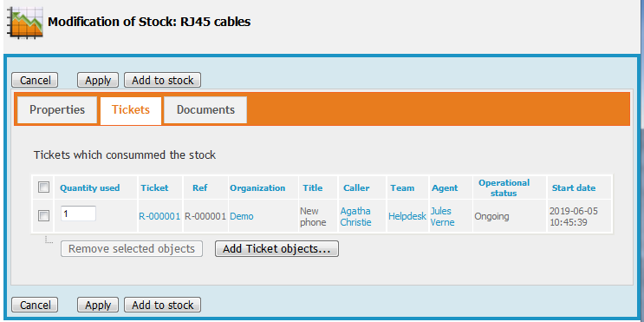Image resolution: width=644 pixels, height=322 pixels.
Task: Open the R-000001 ticket link
Action: point(159,217)
